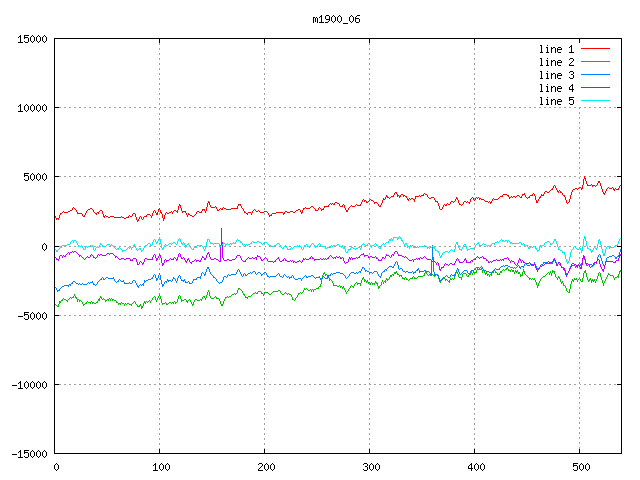Click x-axis label 100
The width and height of the screenshot is (640, 480).
pyautogui.click(x=161, y=467)
